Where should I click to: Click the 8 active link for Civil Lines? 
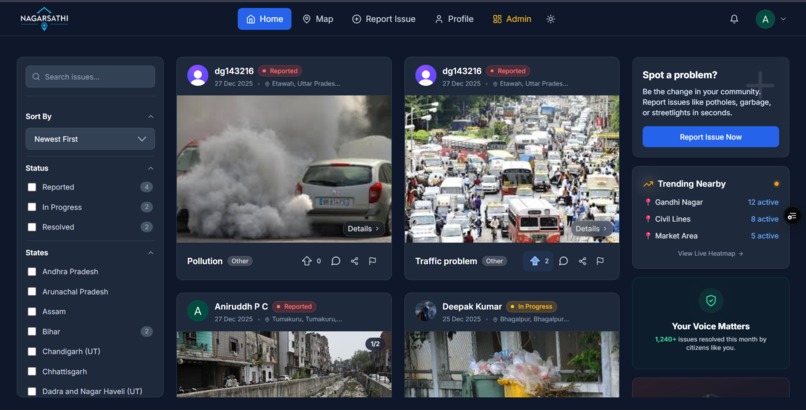click(764, 219)
